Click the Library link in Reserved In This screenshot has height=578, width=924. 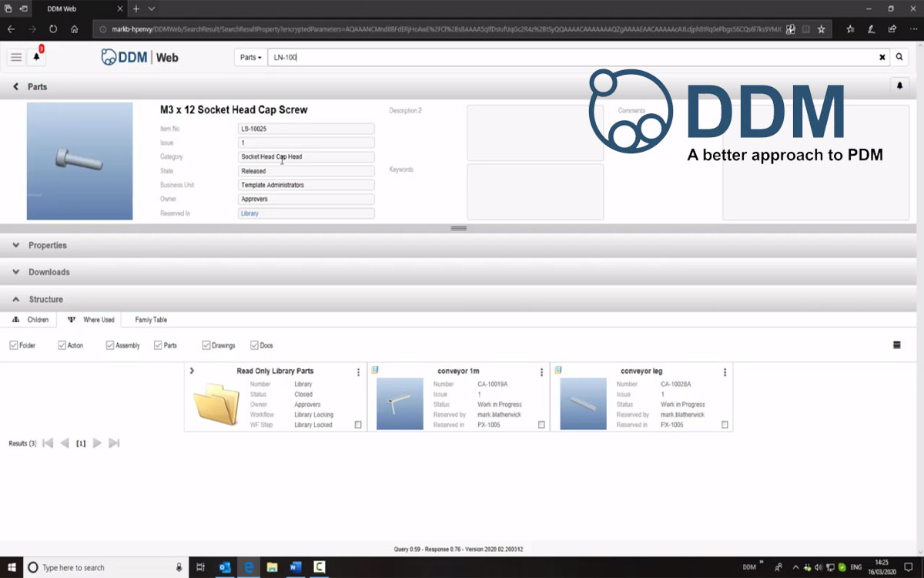click(x=250, y=213)
